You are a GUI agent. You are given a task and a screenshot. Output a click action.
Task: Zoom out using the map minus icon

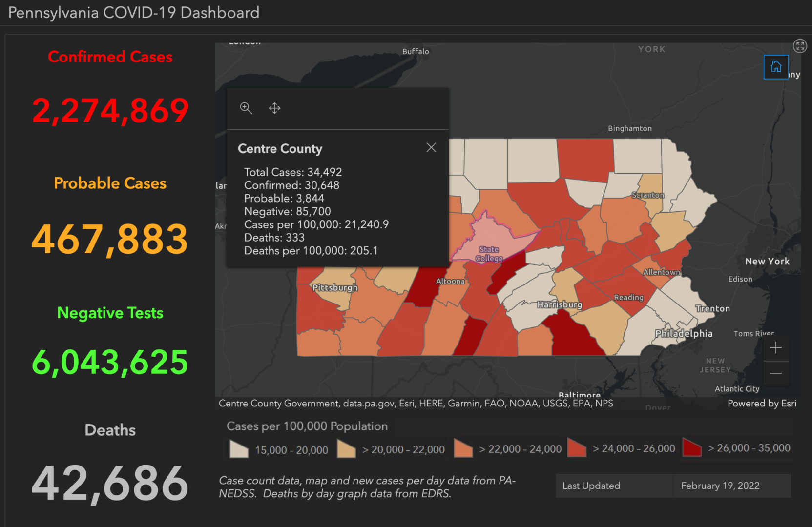776,373
